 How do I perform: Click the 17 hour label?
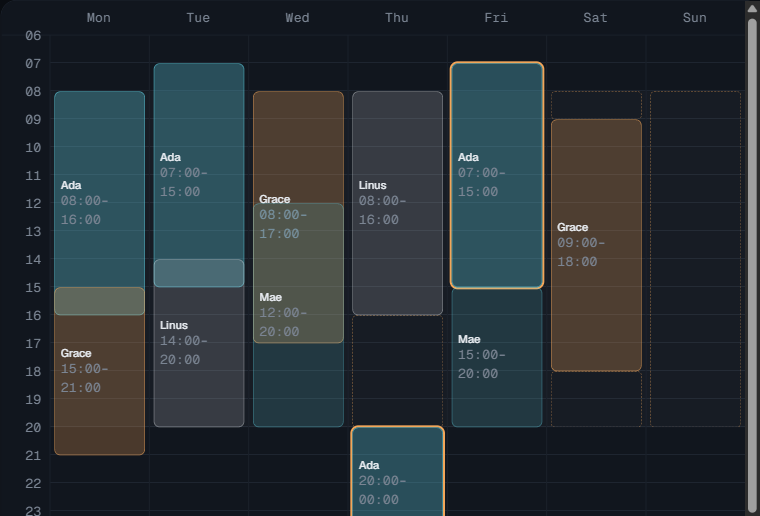click(33, 344)
